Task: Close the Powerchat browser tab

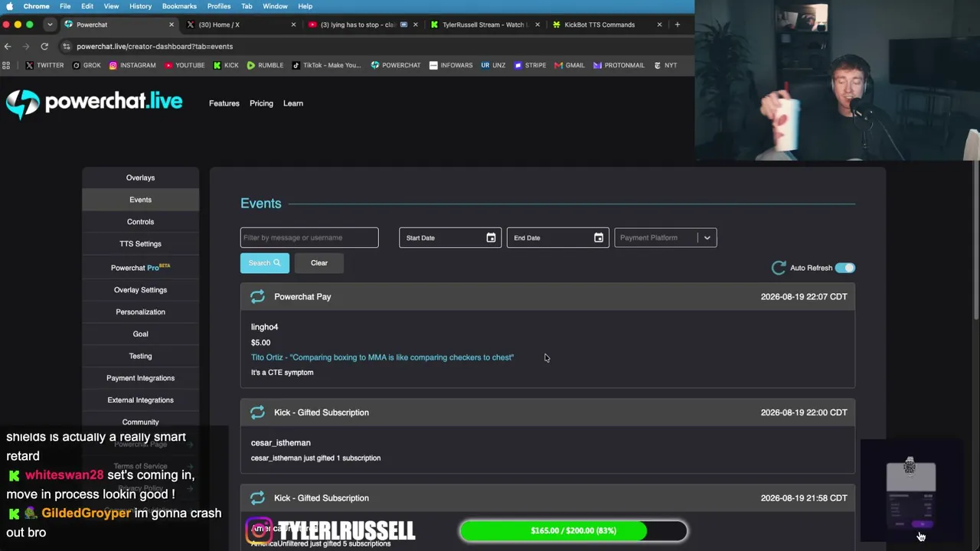Action: tap(171, 24)
